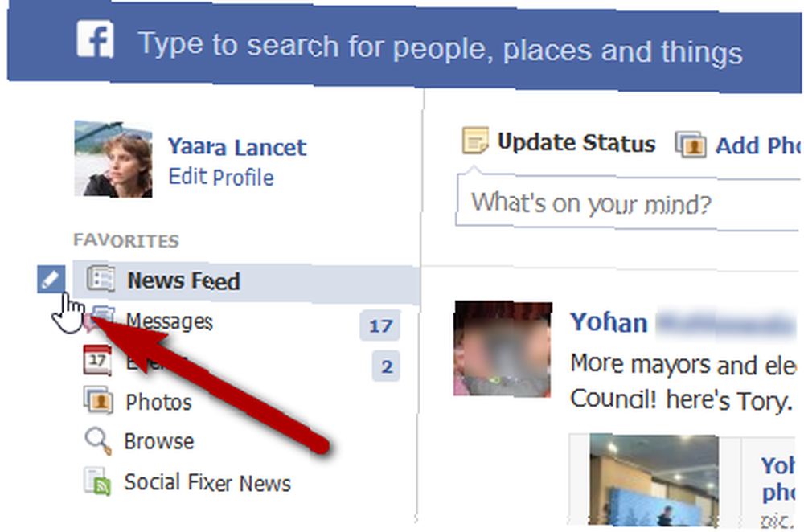This screenshot has width=804, height=532.
Task: Click the Add Photos icon in composer
Action: click(691, 145)
